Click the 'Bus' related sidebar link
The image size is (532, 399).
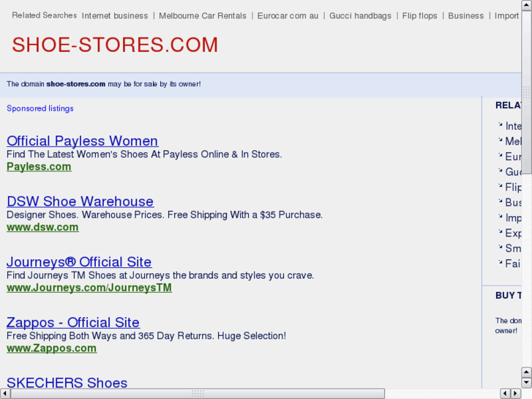click(513, 202)
